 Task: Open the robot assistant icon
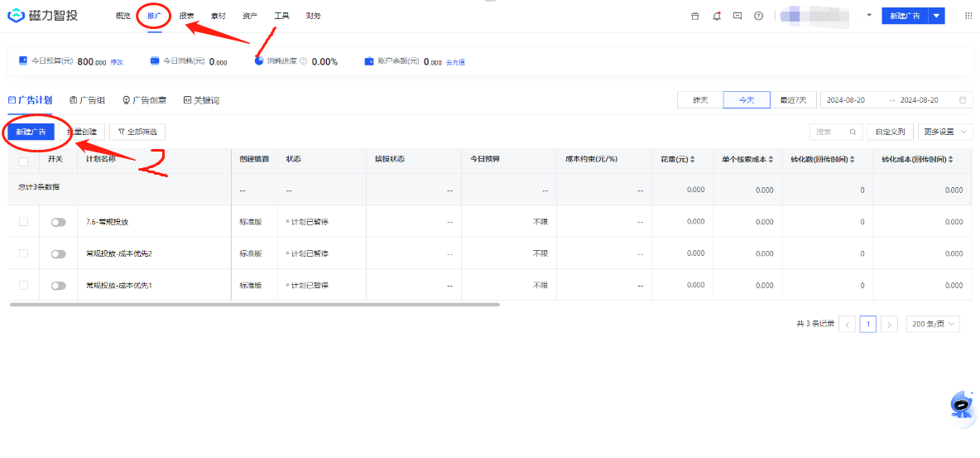pos(963,405)
